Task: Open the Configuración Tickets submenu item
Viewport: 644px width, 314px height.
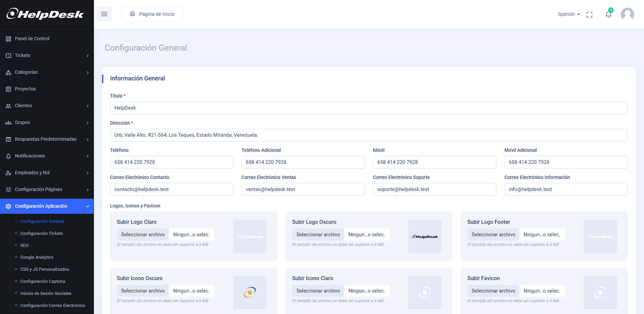Action: coord(41,234)
